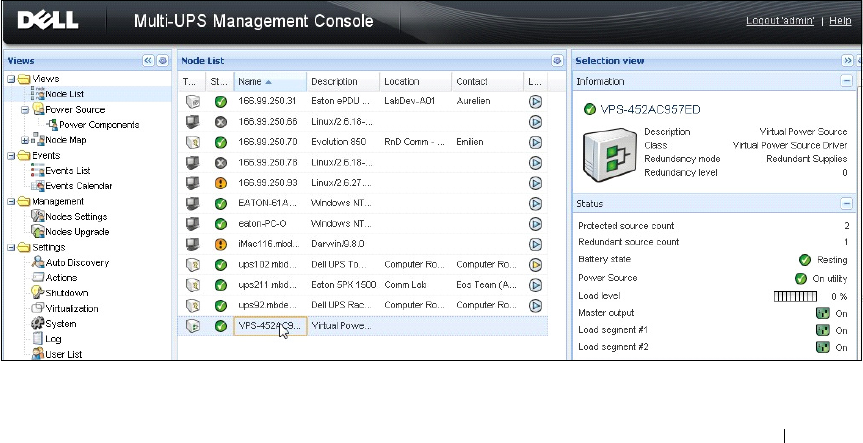The height and width of the screenshot is (443, 863).
Task: Collapse the Selection view panel
Action: [847, 61]
